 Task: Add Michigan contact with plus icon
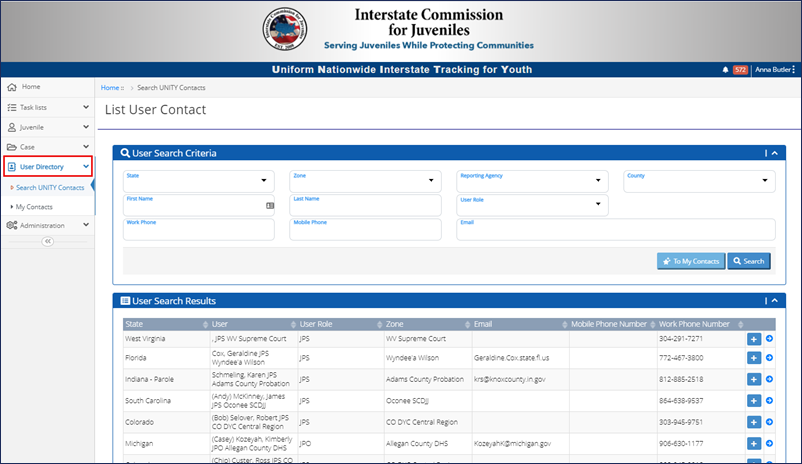tap(754, 444)
